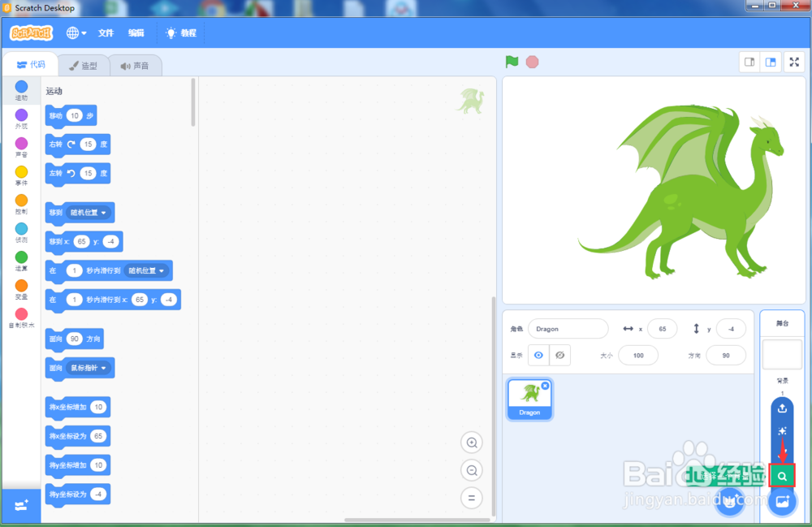812x527 pixels.
Task: Select the 声音 purple sound category circle
Action: [21, 144]
